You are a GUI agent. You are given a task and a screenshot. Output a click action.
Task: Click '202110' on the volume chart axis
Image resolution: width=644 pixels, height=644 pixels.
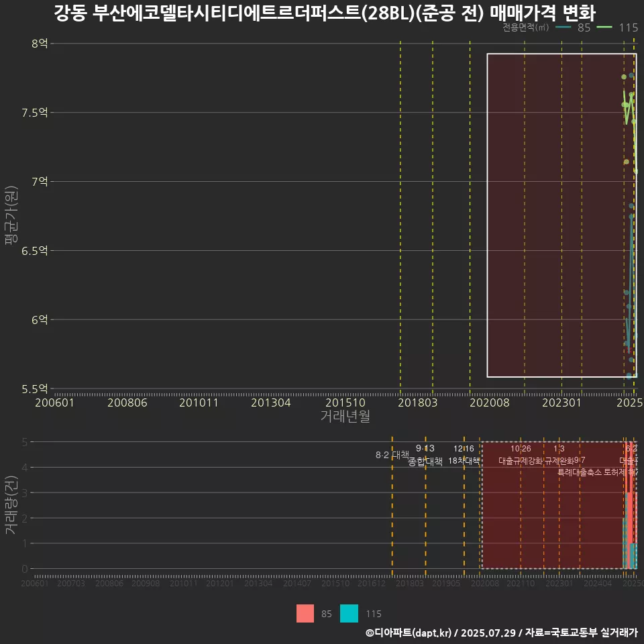click(x=521, y=583)
